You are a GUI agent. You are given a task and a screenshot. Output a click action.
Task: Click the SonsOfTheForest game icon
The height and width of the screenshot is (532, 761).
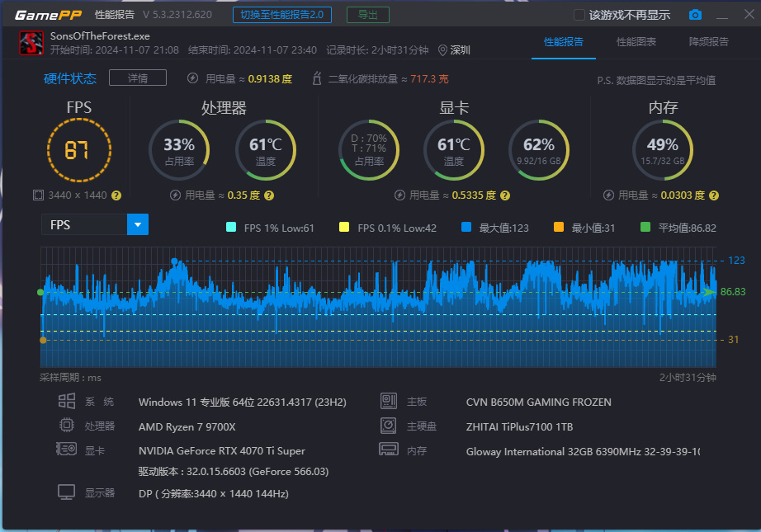pyautogui.click(x=31, y=43)
